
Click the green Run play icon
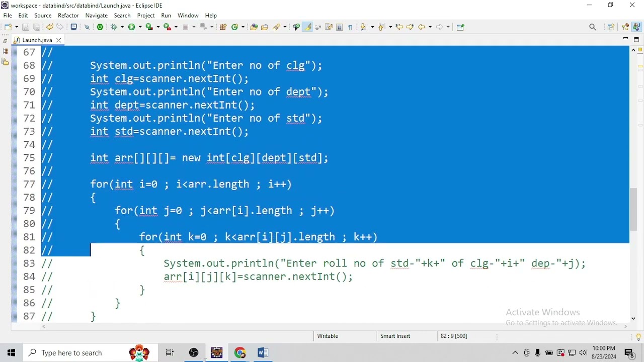click(132, 27)
